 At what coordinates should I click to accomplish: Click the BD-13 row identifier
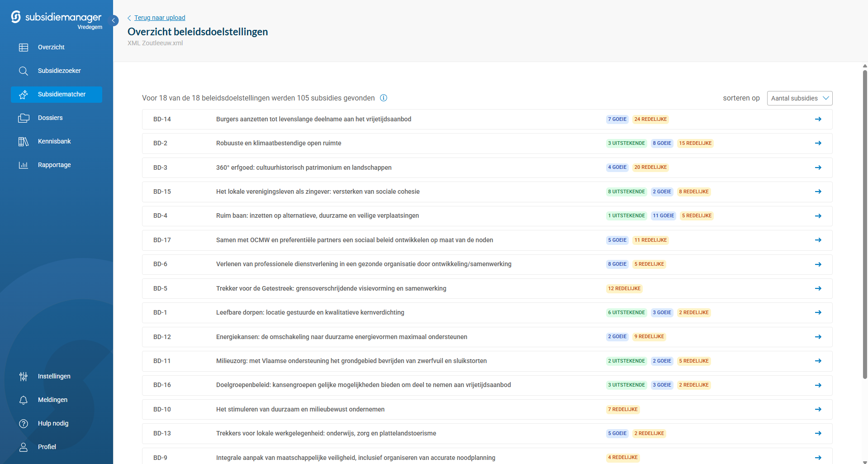click(162, 433)
